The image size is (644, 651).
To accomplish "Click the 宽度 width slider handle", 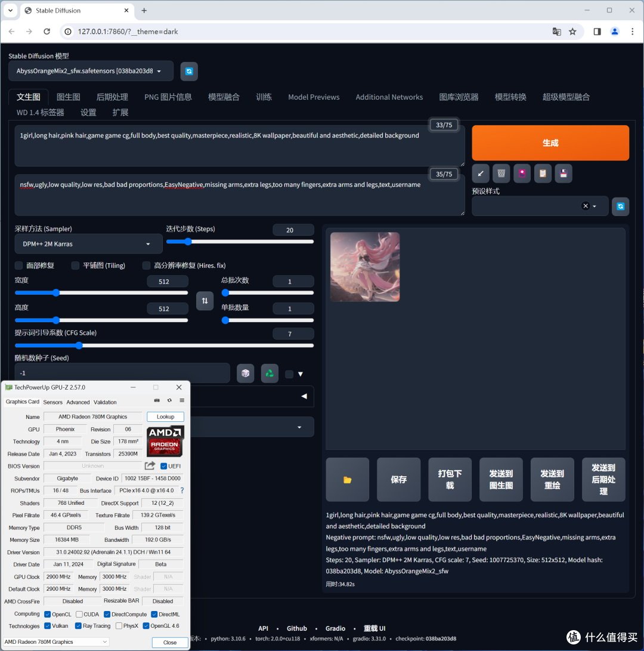I will coord(56,293).
